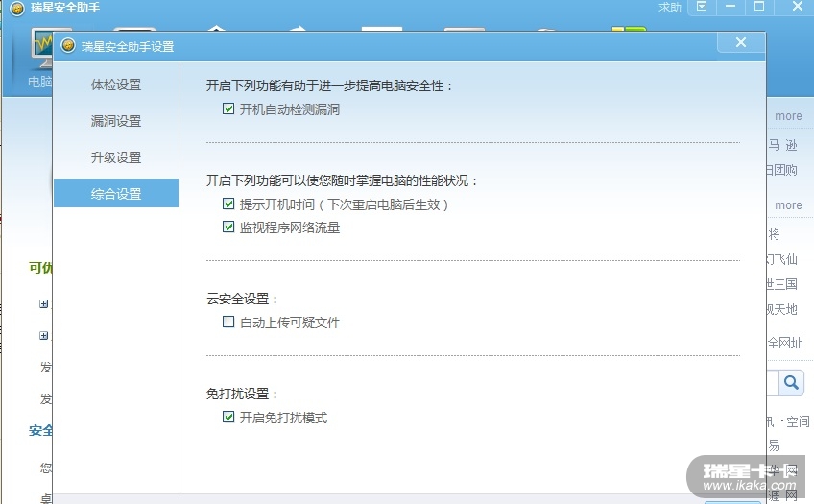Expand the first plus tree node in main window
The width and height of the screenshot is (814, 504).
(44, 304)
